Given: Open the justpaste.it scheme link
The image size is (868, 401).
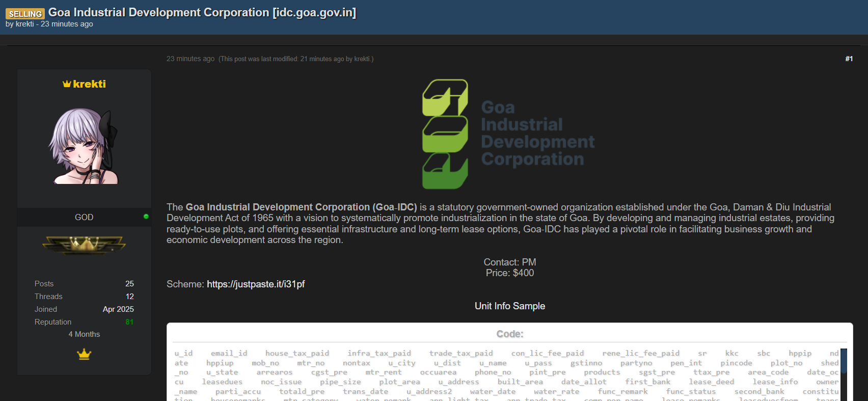Looking at the screenshot, I should 255,284.
